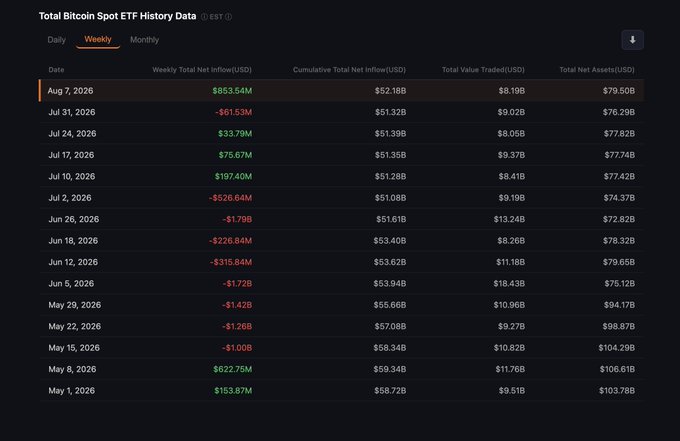Select the May 15, 2026 date cell
This screenshot has height=441, width=680.
[74, 348]
